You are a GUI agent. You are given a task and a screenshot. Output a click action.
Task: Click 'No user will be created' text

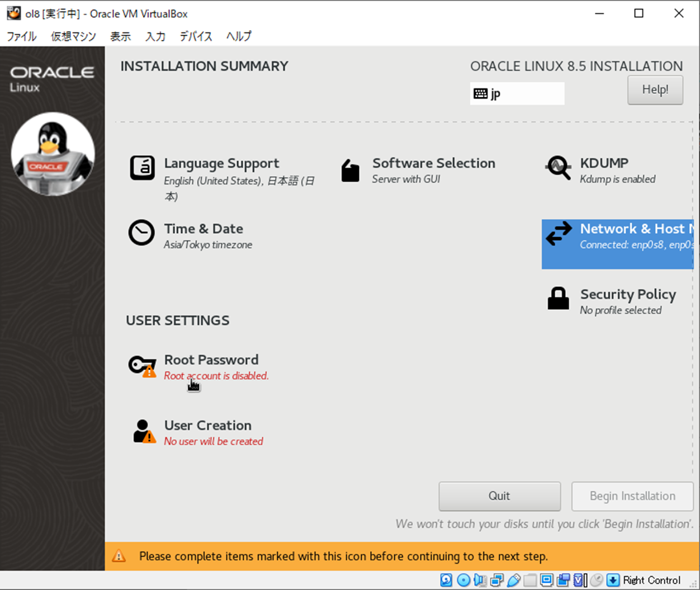coord(214,441)
